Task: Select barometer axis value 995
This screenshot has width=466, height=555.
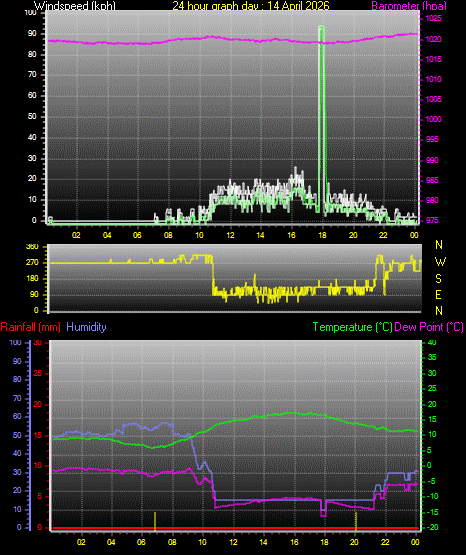Action: (x=432, y=139)
